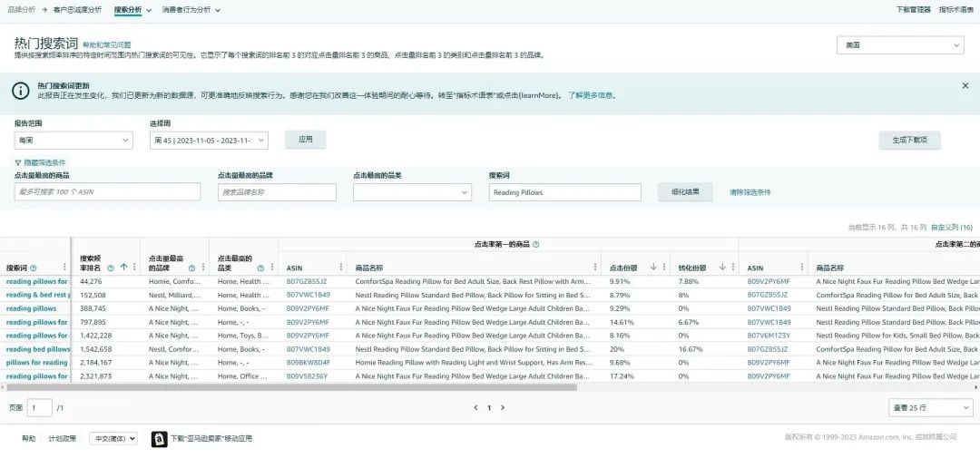
Task: Sort by 搜索频率排名 using the up arrow
Action: pos(123,268)
